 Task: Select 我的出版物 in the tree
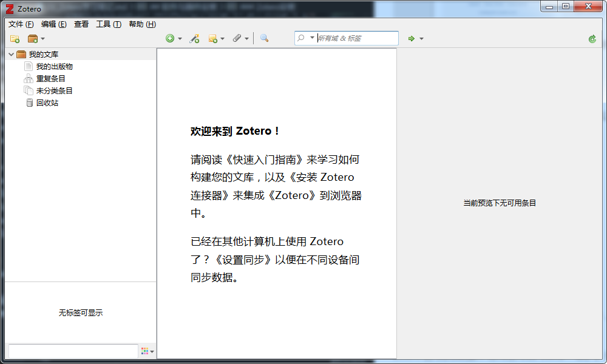click(54, 67)
